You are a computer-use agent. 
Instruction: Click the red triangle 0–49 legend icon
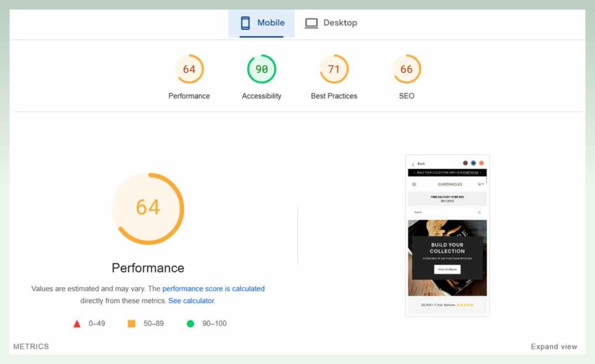pyautogui.click(x=77, y=324)
